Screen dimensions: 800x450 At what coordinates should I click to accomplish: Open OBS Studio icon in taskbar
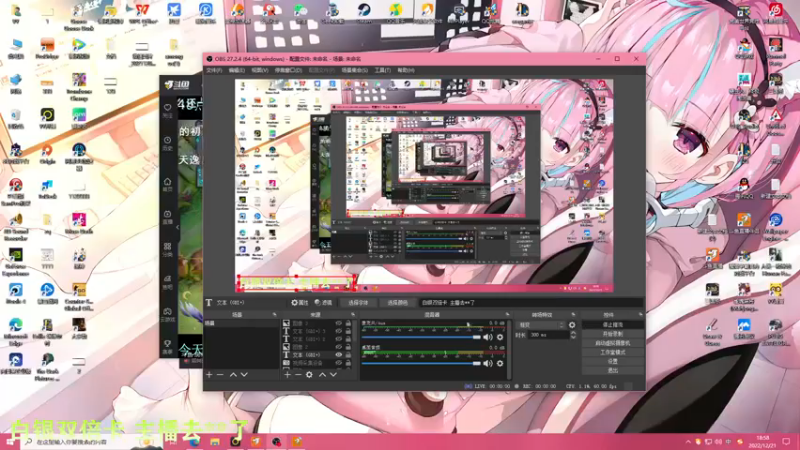pos(276,442)
